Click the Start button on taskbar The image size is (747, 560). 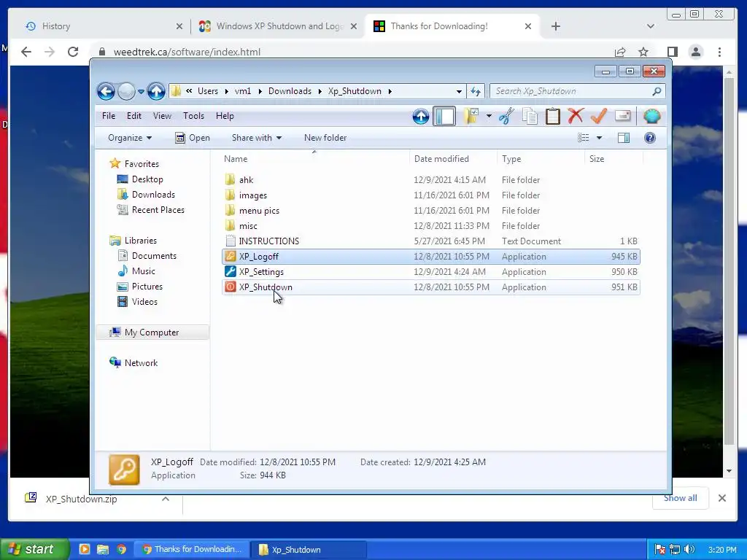(x=34, y=549)
